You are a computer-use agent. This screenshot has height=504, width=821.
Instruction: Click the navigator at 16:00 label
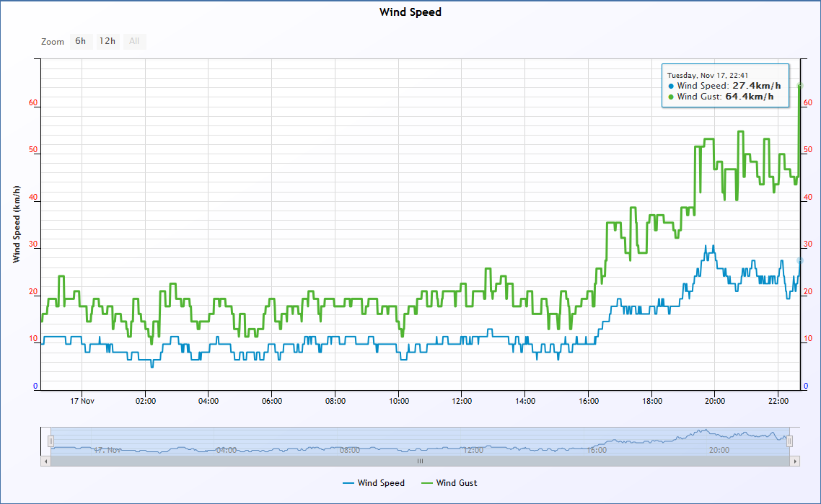tap(596, 450)
